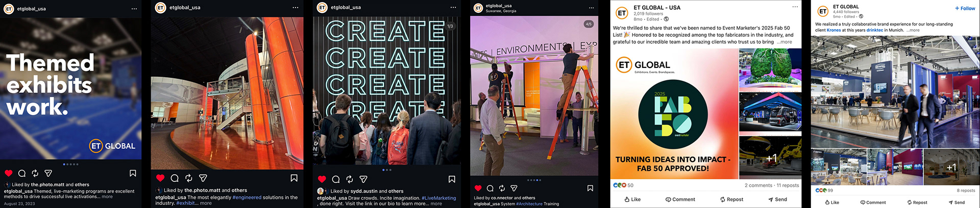
Task: Follow ET GLOBAL on LinkedIn
Action: (965, 8)
